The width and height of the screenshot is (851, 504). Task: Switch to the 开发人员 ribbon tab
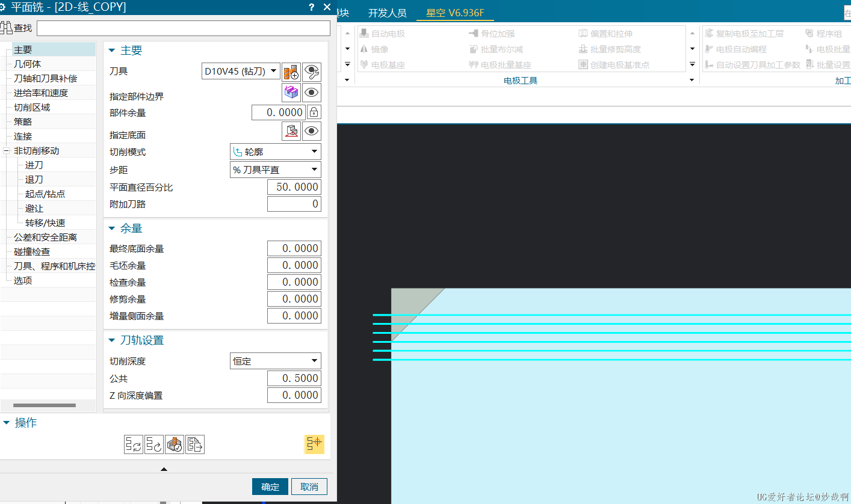tap(388, 13)
